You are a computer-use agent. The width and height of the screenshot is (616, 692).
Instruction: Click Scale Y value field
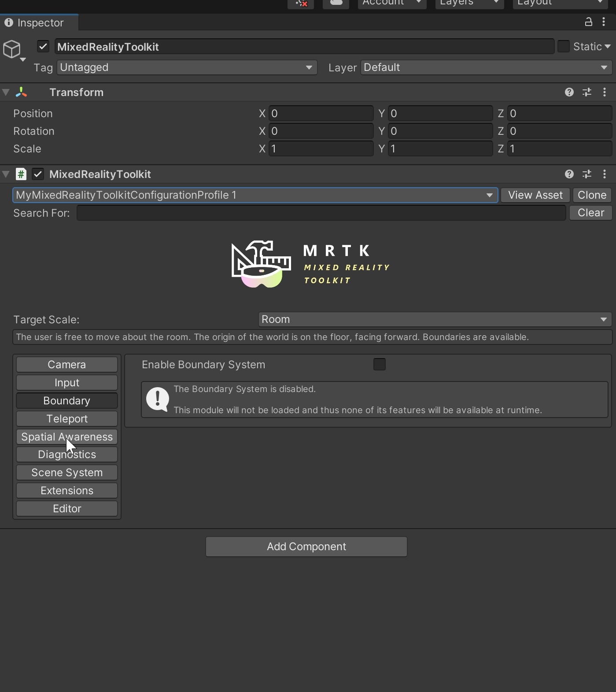click(440, 149)
